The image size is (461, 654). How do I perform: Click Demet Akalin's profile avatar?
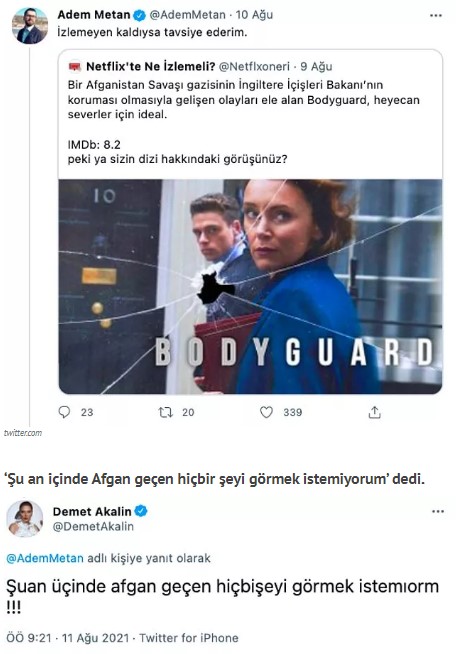(x=25, y=518)
